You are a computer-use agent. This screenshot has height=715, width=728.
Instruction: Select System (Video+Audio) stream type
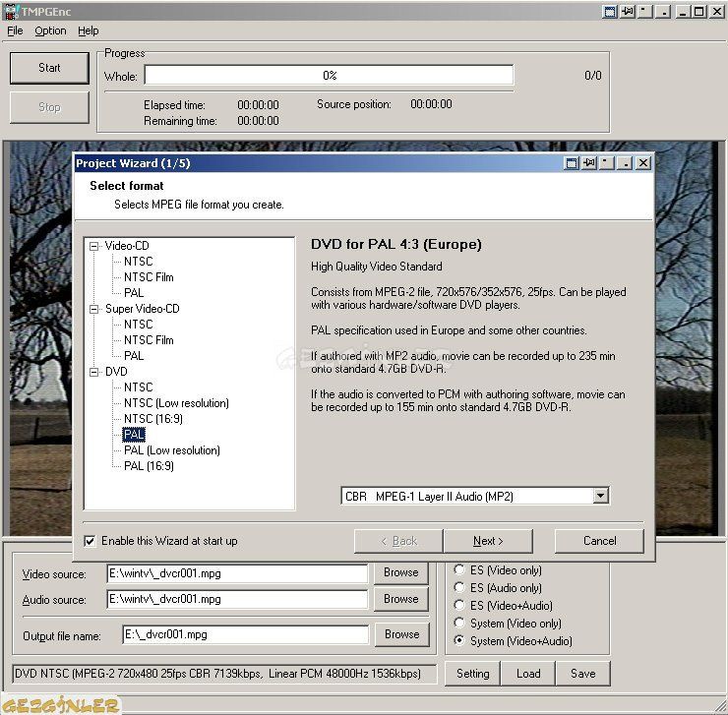click(459, 640)
